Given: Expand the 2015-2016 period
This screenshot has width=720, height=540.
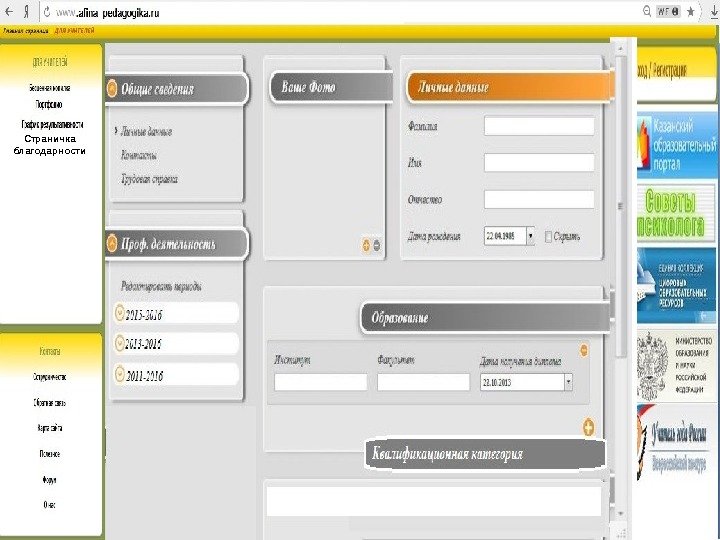Looking at the screenshot, I should [177, 315].
